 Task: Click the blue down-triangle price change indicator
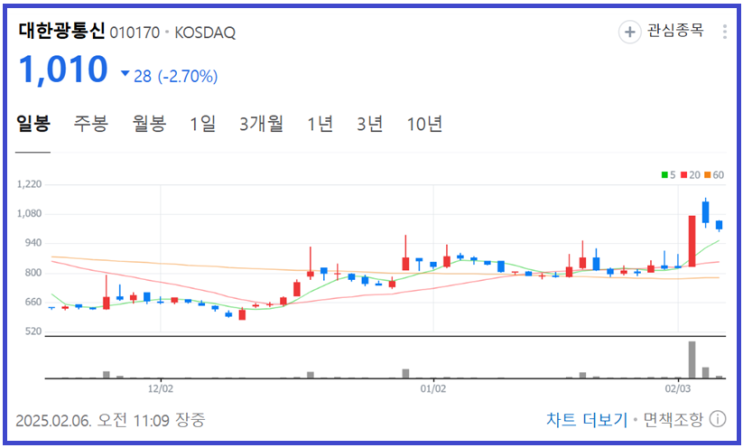(x=125, y=73)
